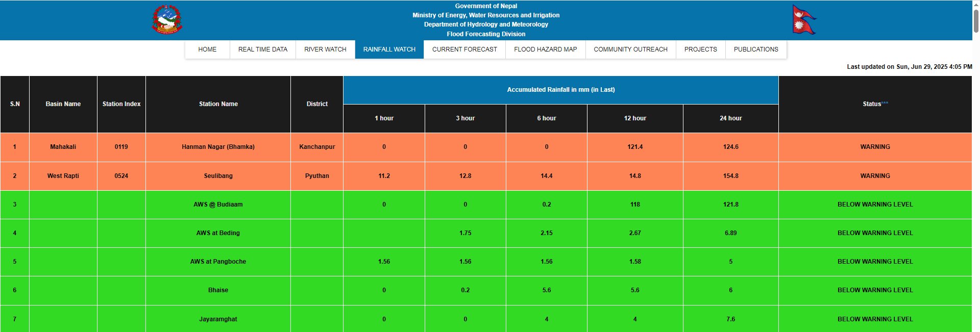980x332 pixels.
Task: Click BELOW WARNING LEVEL for Bhaise
Action: click(875, 290)
